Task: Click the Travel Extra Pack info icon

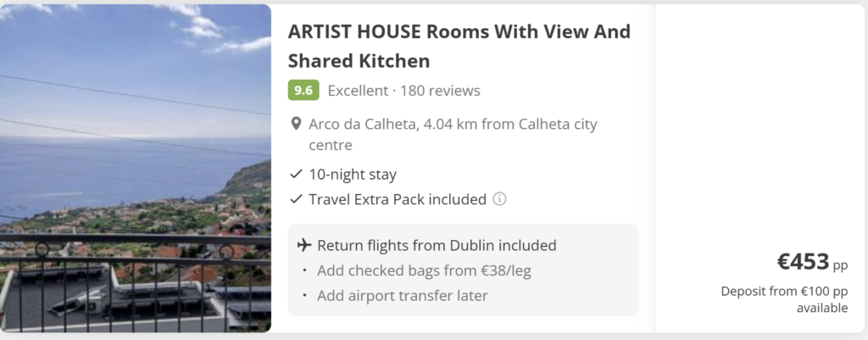Action: click(499, 199)
